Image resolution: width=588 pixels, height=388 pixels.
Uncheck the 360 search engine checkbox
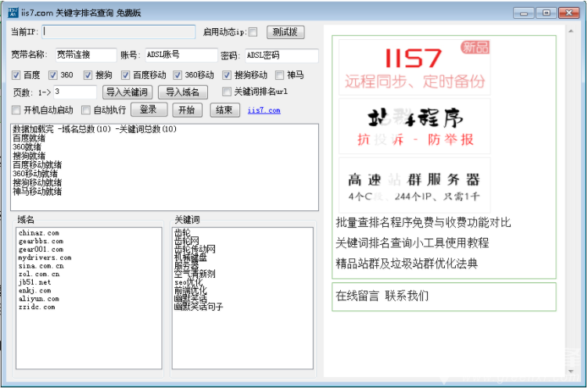point(53,75)
